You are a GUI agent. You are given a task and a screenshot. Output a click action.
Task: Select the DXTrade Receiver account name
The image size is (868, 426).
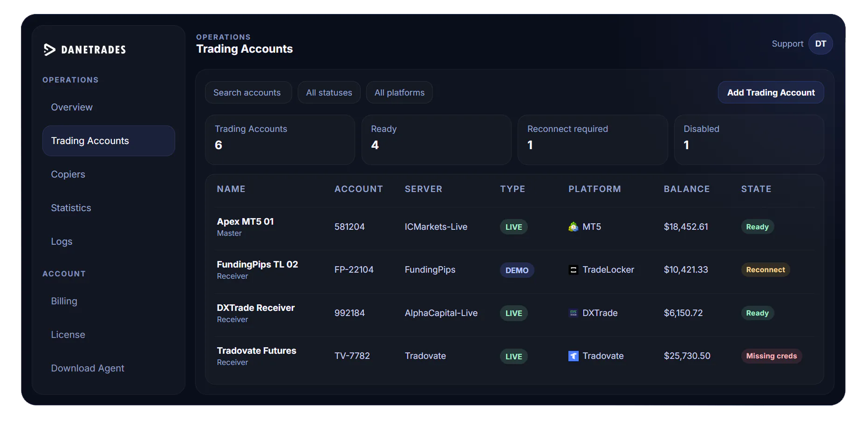(256, 308)
